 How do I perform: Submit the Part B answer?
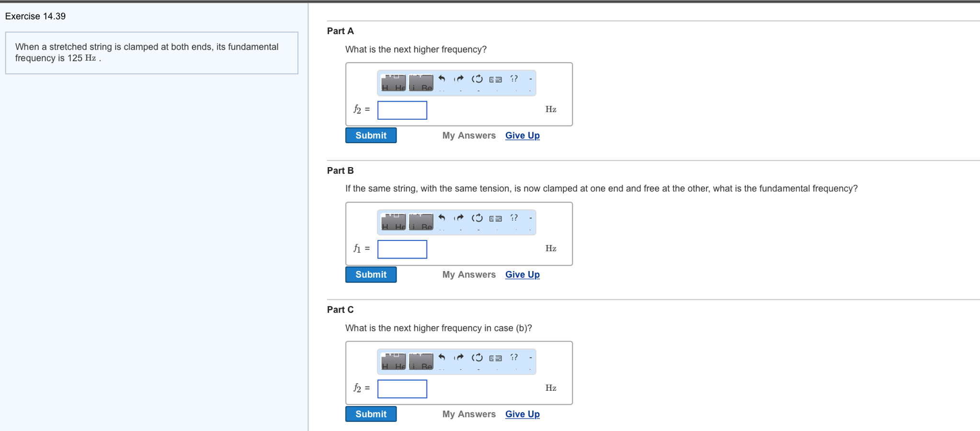371,275
